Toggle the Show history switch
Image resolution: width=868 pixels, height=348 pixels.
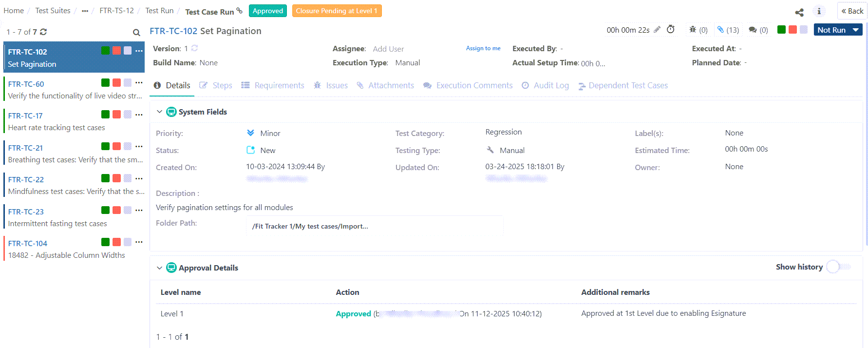click(838, 267)
